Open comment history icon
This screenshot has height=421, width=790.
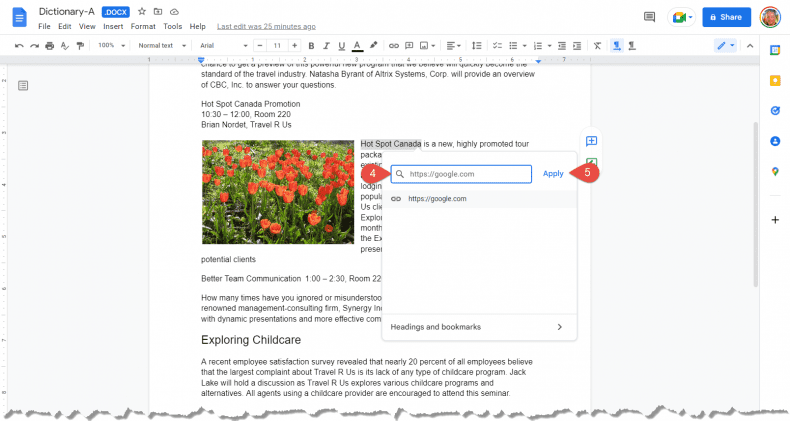(650, 17)
